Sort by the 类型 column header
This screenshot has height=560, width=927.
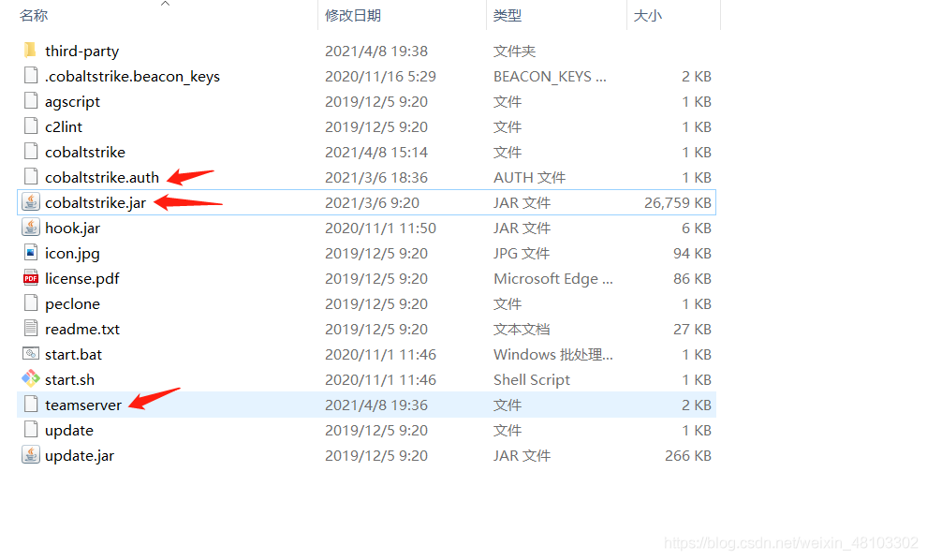[508, 15]
